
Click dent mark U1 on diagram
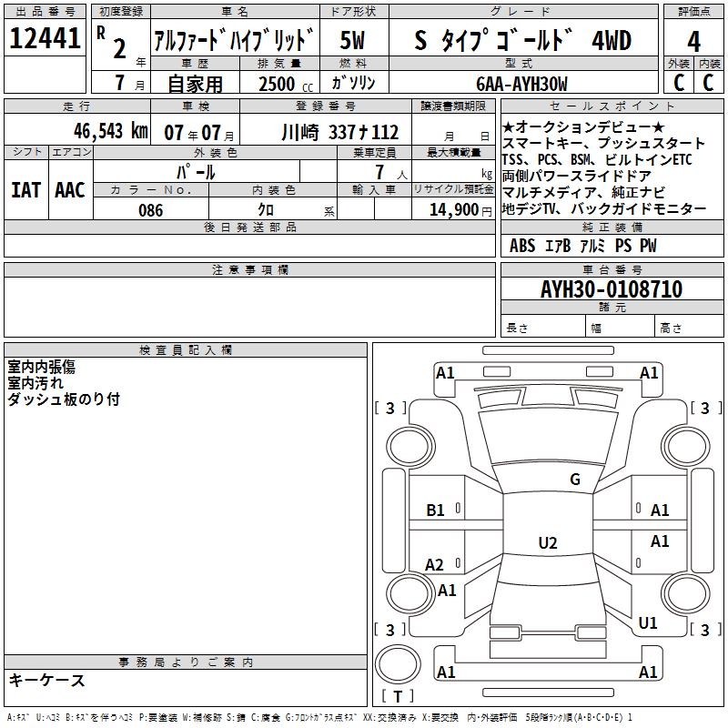click(x=648, y=622)
